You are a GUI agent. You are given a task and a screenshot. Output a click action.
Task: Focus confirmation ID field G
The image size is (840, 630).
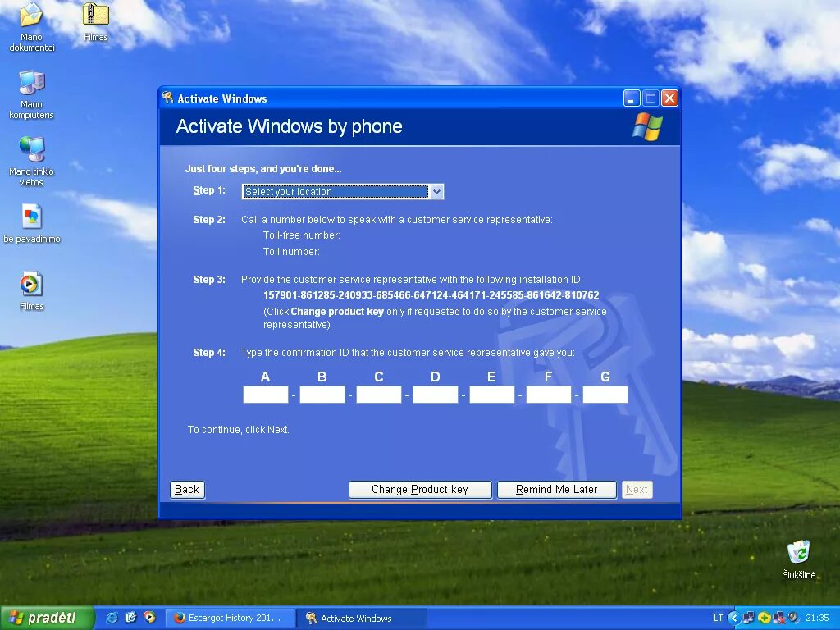click(x=605, y=395)
